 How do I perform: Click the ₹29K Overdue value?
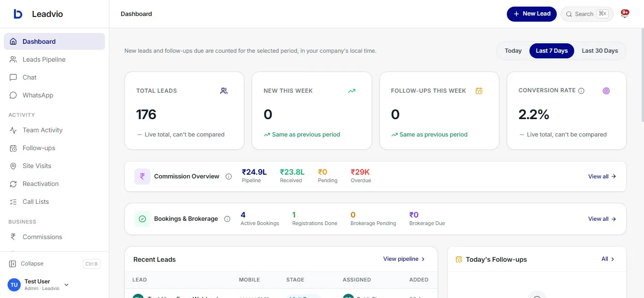(x=360, y=172)
